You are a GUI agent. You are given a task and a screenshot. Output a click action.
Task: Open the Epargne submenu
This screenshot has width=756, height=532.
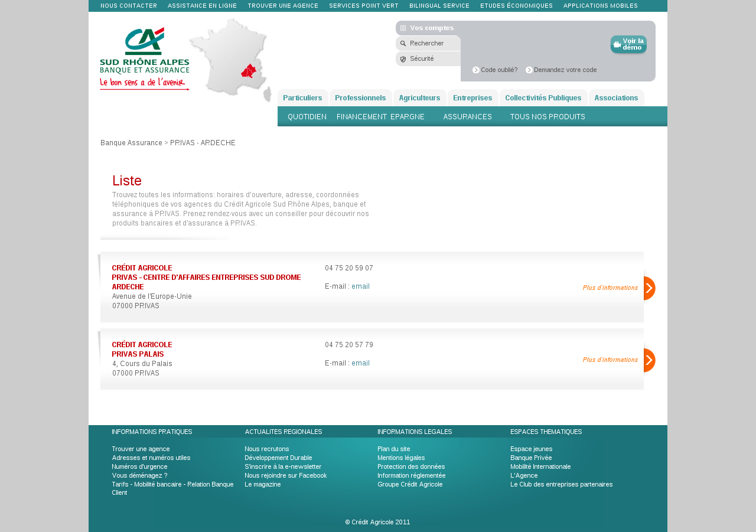click(x=408, y=117)
